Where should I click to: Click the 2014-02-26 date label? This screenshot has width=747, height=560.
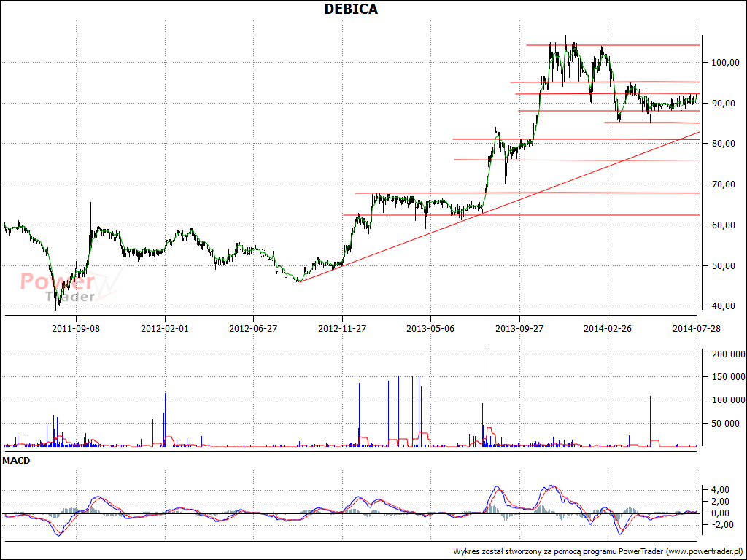(x=608, y=329)
